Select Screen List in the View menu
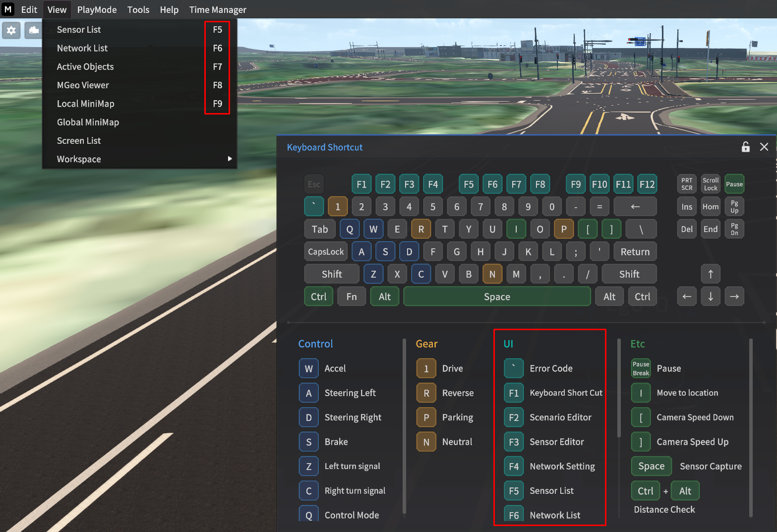Viewport: 777px width, 532px height. [x=78, y=140]
